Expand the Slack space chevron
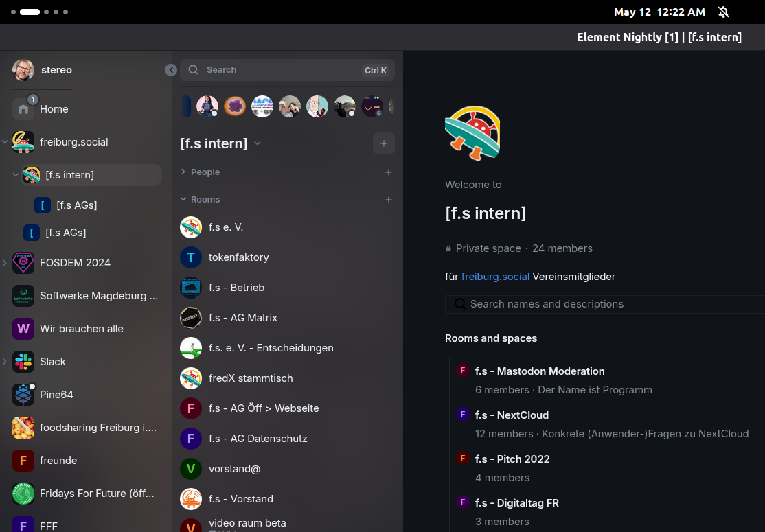The image size is (765, 532). pyautogui.click(x=5, y=362)
